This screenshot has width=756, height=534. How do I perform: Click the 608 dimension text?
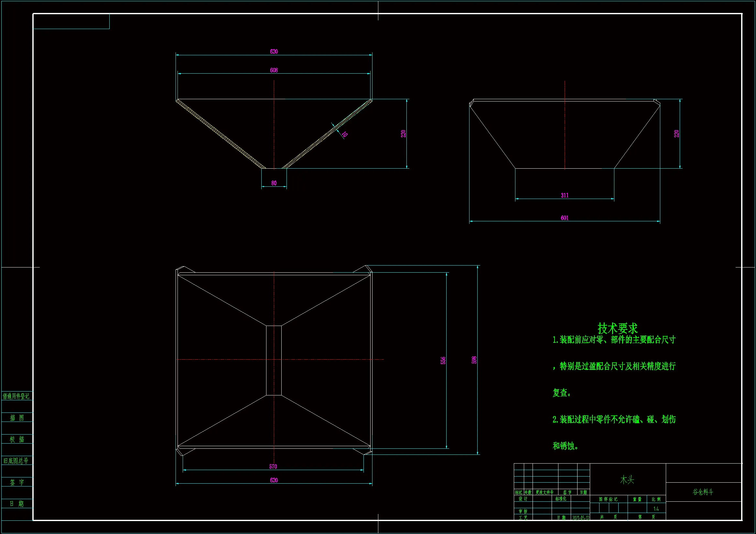click(274, 70)
